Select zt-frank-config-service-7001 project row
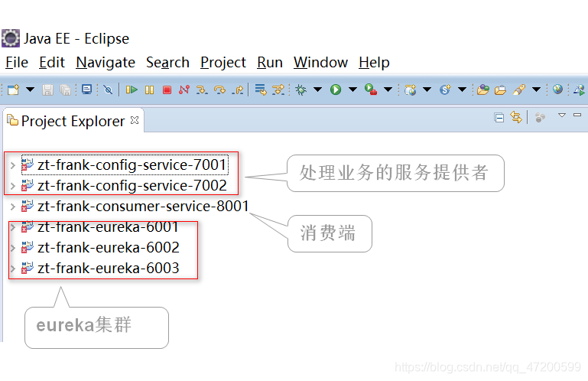The height and width of the screenshot is (381, 588). click(x=125, y=164)
